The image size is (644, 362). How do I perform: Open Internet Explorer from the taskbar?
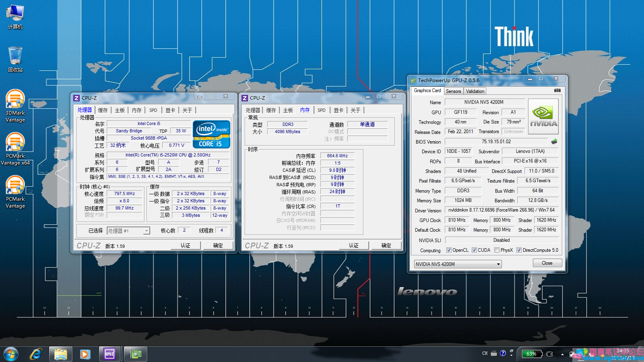pyautogui.click(x=36, y=354)
